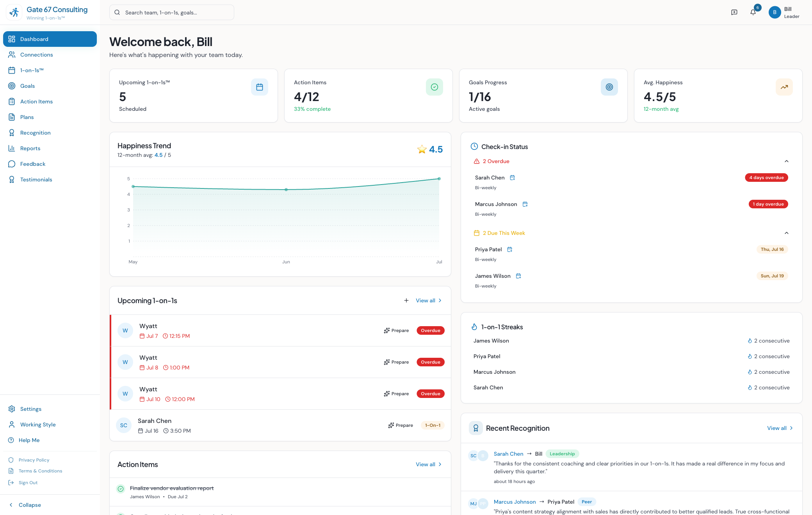Open the feedback message icon in header

tap(734, 12)
